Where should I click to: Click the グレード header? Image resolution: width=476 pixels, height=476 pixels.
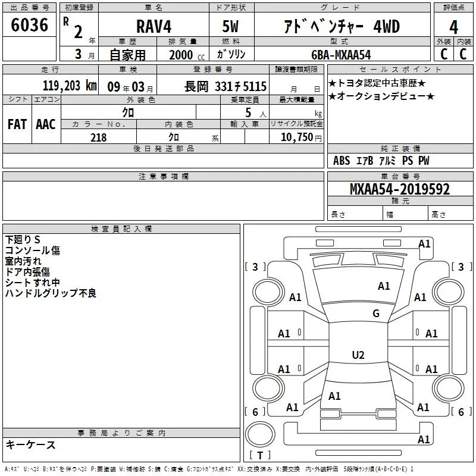(342, 8)
